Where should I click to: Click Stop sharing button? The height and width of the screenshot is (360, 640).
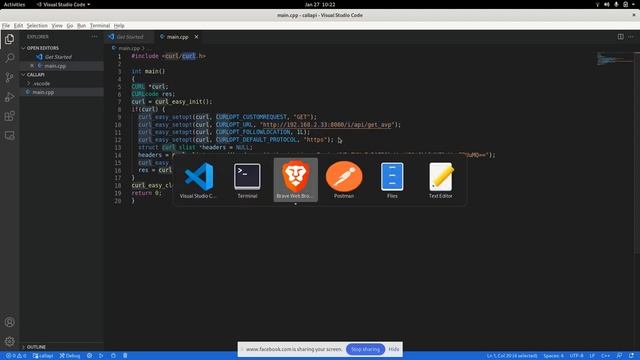click(x=365, y=349)
